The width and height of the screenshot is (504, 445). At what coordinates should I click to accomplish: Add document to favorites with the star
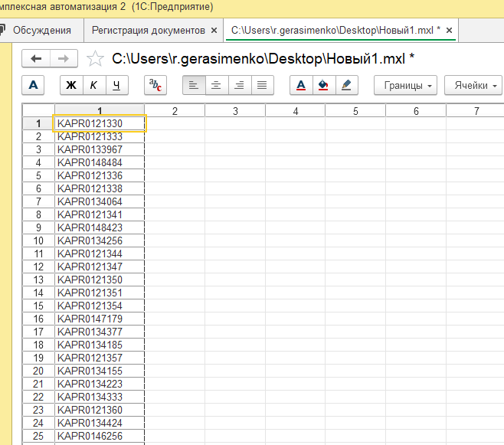click(x=95, y=59)
